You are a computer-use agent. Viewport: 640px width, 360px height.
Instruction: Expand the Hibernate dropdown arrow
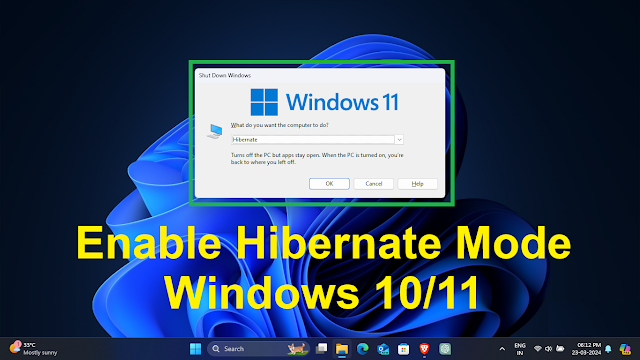(399, 140)
